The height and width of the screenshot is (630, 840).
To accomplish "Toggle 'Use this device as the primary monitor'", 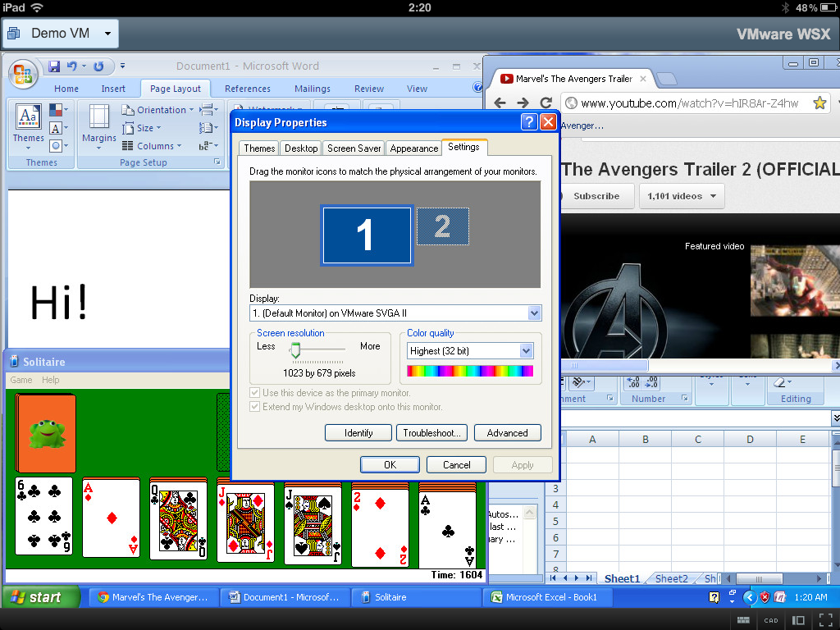I will click(x=255, y=393).
